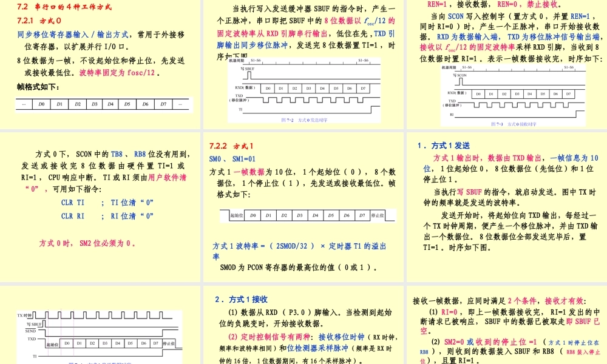
Task: Click the 停止位 cell in 方式1 frame format
Action: point(378,215)
